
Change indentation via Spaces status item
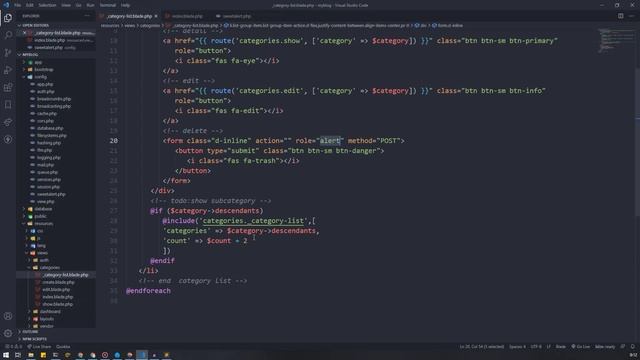coord(517,347)
